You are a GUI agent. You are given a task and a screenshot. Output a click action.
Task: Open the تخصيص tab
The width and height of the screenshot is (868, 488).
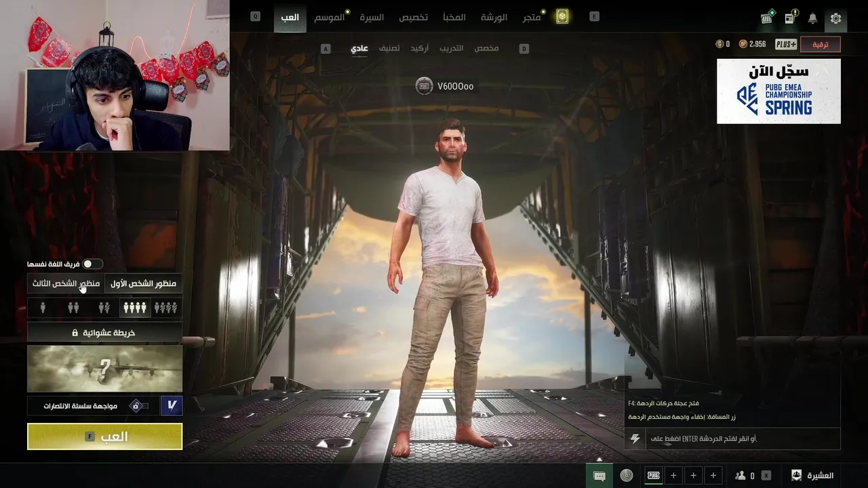[x=413, y=17]
